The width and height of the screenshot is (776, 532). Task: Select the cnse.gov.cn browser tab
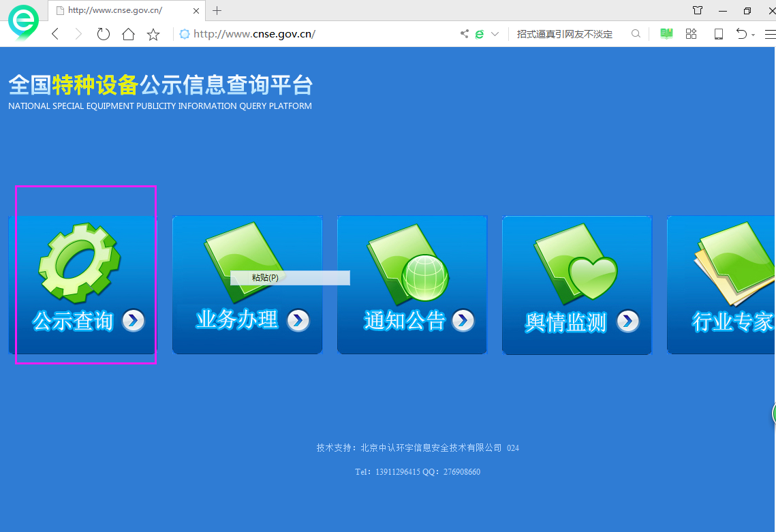(123, 10)
